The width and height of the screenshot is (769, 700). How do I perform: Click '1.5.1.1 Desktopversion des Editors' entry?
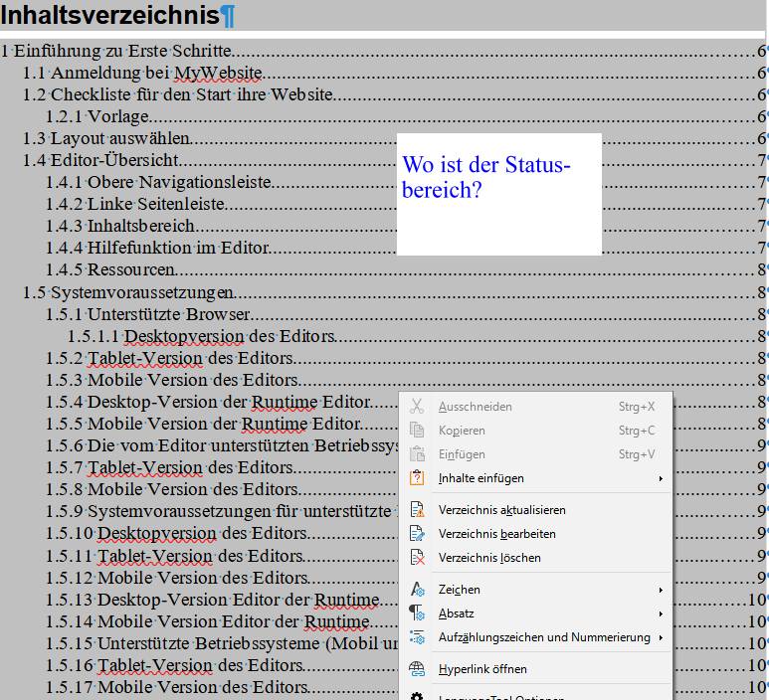tap(202, 336)
